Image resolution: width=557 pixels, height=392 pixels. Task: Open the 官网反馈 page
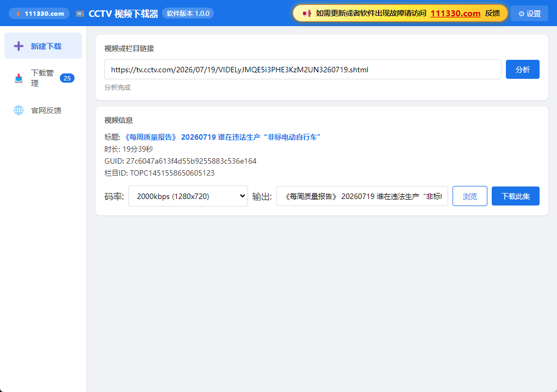44,110
